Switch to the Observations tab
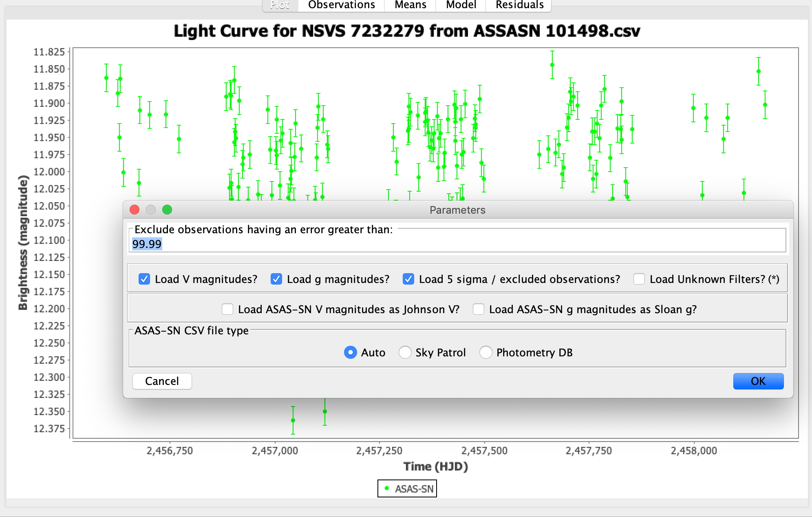The image size is (812, 517). click(x=341, y=5)
